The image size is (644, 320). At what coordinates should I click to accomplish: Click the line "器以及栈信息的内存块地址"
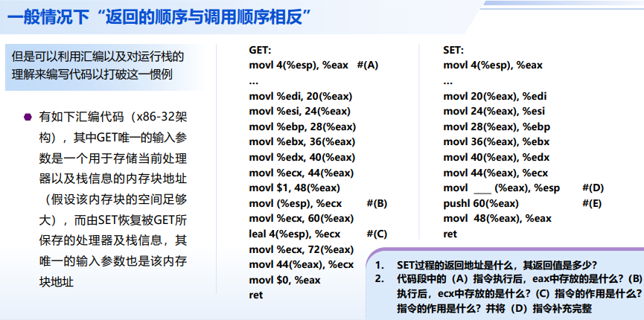[113, 179]
